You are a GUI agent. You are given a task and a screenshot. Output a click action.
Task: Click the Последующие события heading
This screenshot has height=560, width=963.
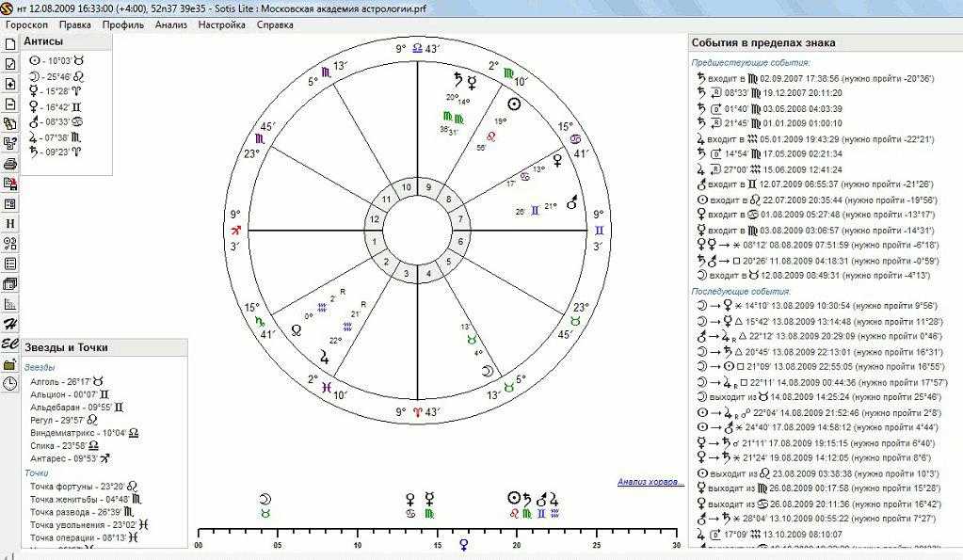click(741, 291)
